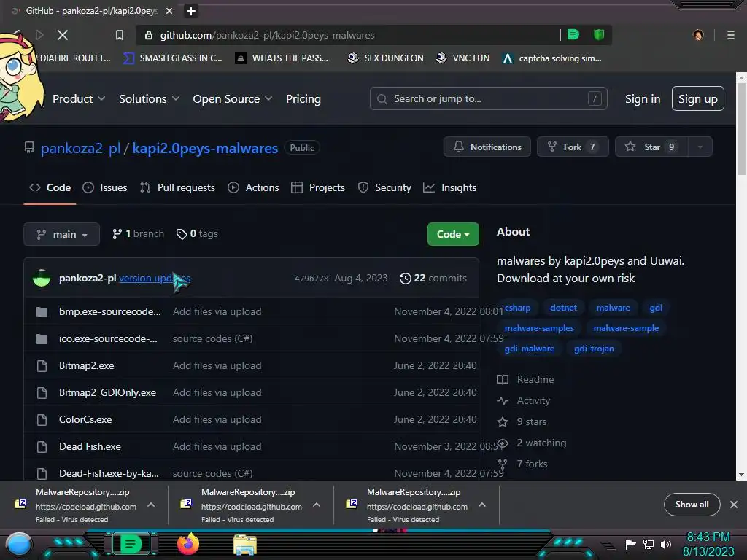View the 0 tags link

pos(197,234)
